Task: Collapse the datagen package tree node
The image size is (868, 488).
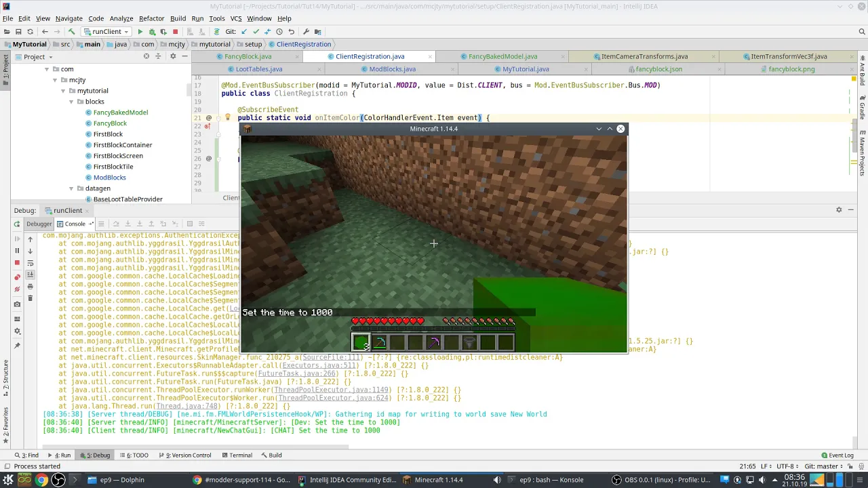Action: tap(71, 188)
